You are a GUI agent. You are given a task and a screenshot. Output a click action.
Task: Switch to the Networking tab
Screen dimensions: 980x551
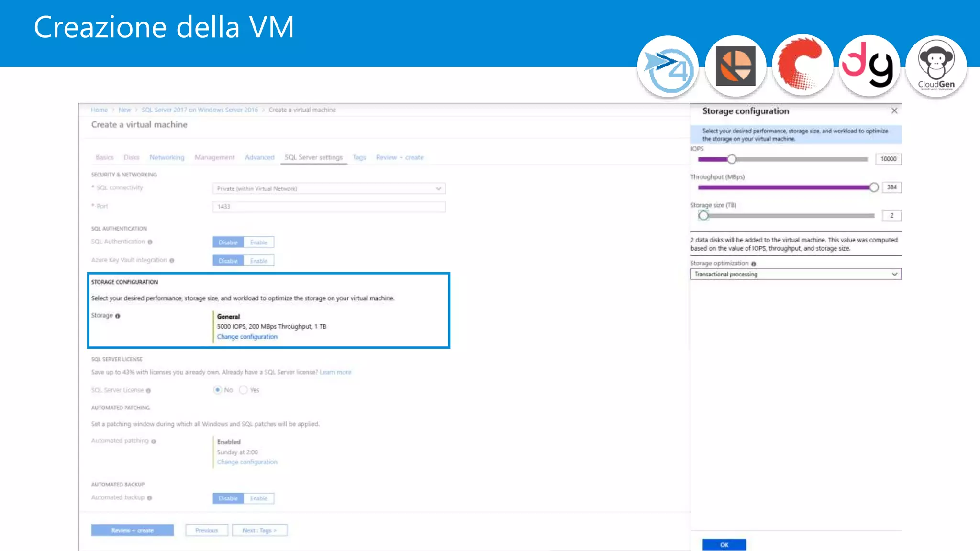click(167, 157)
